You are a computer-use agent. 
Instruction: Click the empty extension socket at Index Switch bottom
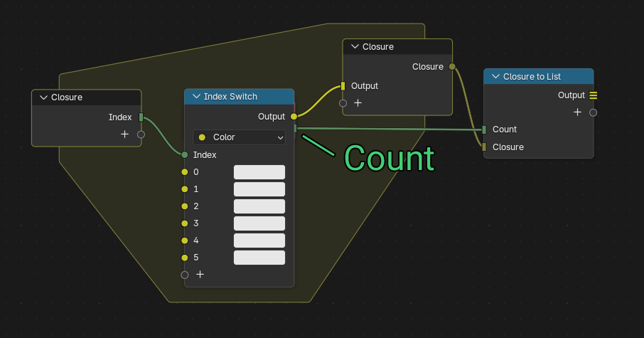coord(185,275)
